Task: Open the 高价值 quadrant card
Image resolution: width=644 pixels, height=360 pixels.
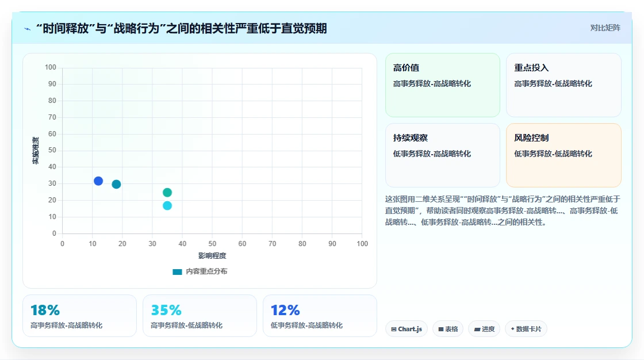Action: point(442,85)
